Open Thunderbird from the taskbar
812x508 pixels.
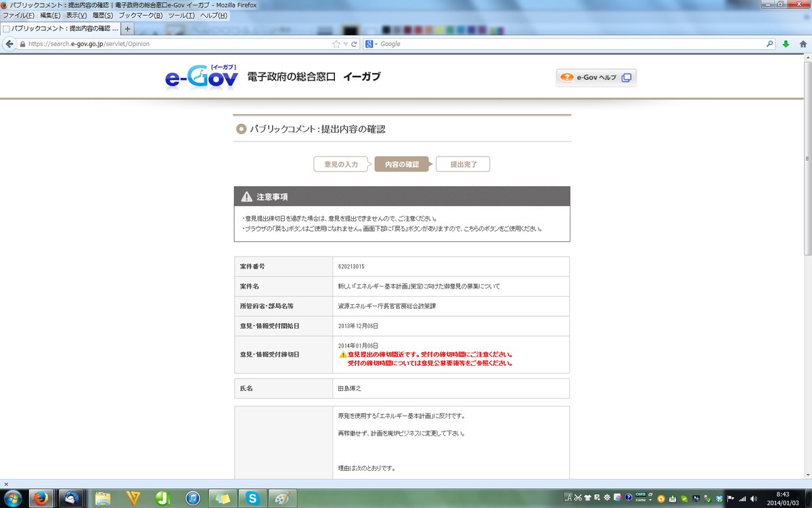(x=72, y=498)
